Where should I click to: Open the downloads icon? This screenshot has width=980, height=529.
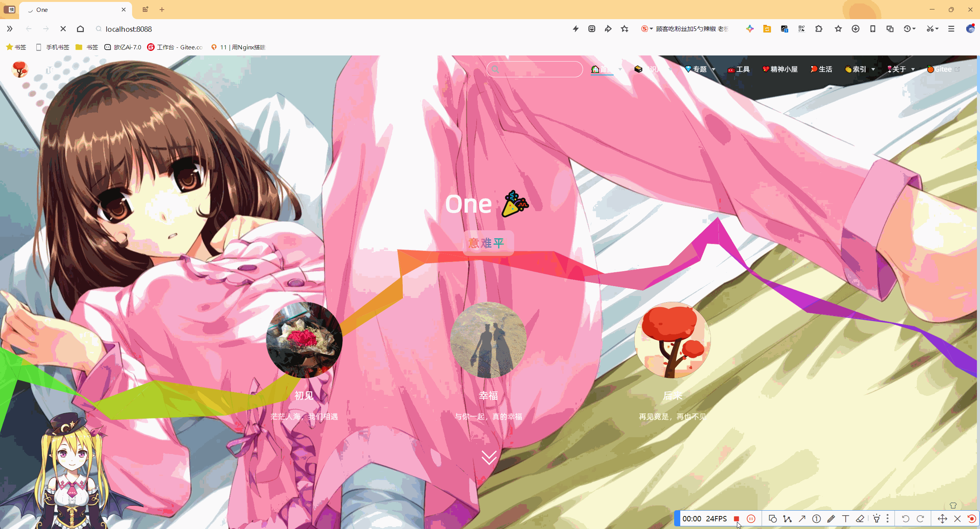click(x=856, y=29)
